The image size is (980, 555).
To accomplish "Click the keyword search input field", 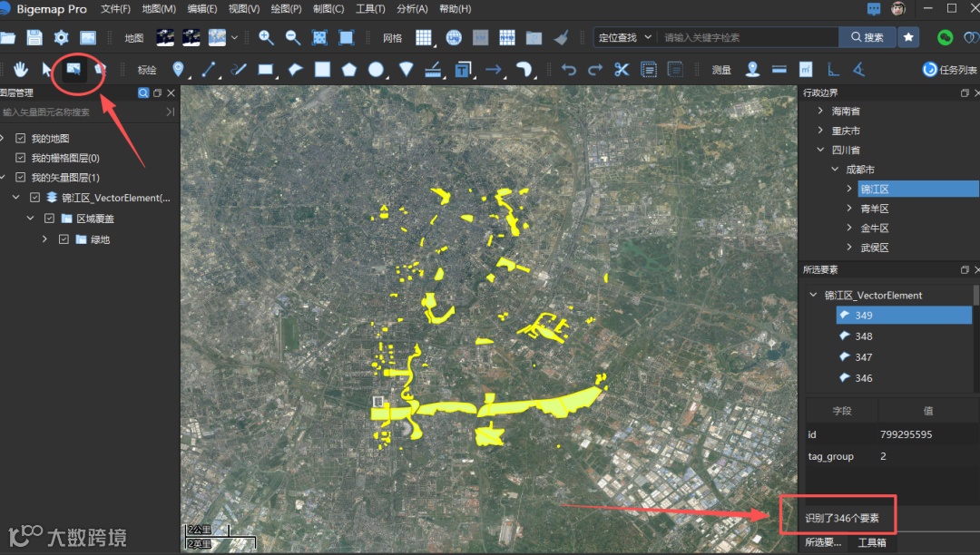I will pyautogui.click(x=749, y=37).
